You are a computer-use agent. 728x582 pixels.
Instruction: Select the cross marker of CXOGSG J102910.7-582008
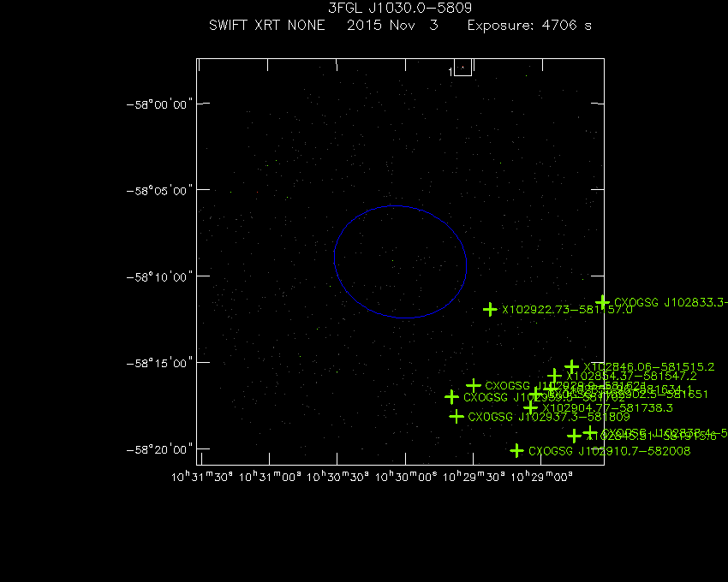tap(516, 451)
